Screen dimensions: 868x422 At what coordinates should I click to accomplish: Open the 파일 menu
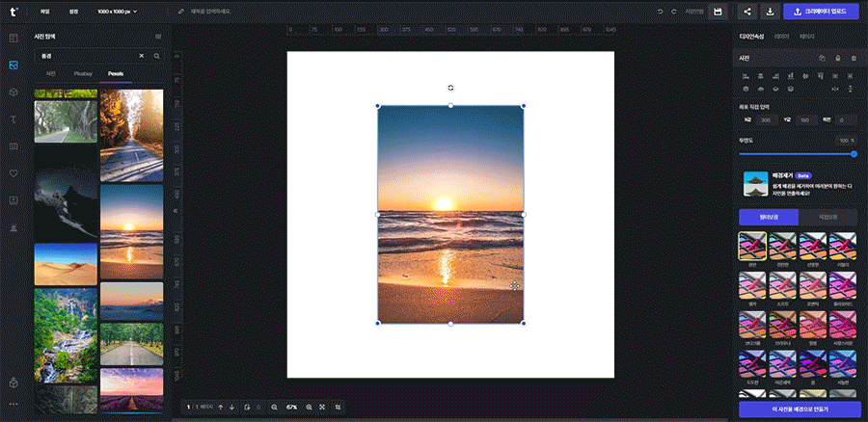[44, 12]
